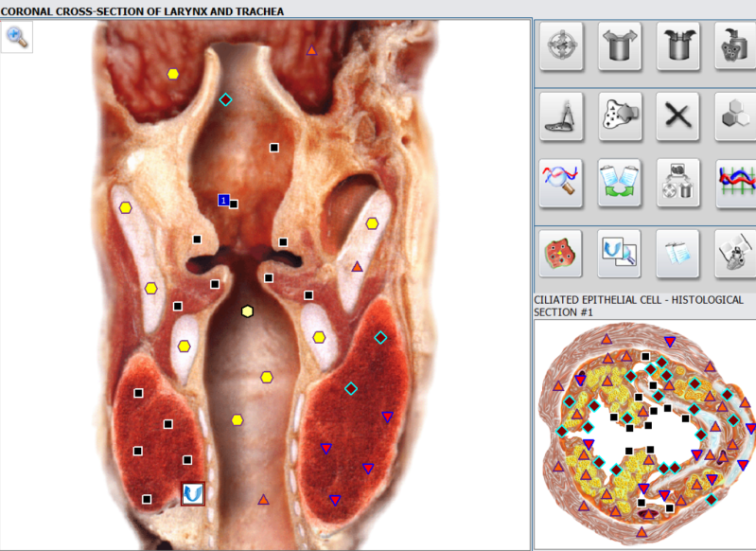Click the topmost cyan diamond marker on larynx
The height and width of the screenshot is (551, 756).
click(x=225, y=99)
